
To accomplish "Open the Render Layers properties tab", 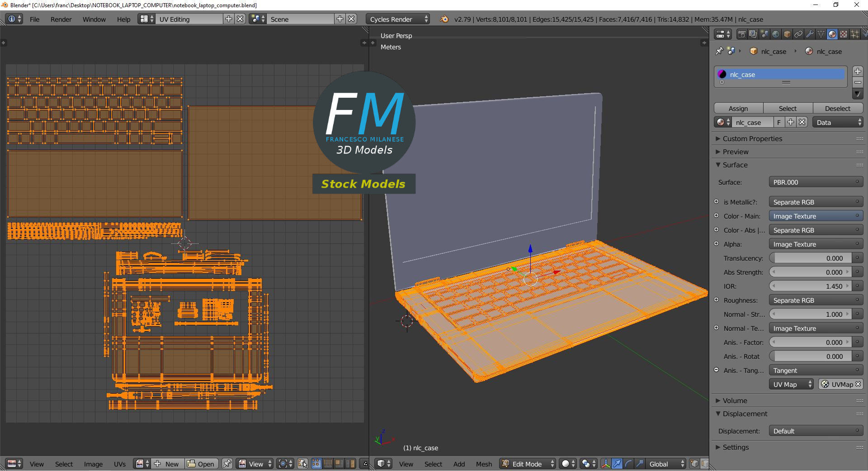I will (x=753, y=34).
